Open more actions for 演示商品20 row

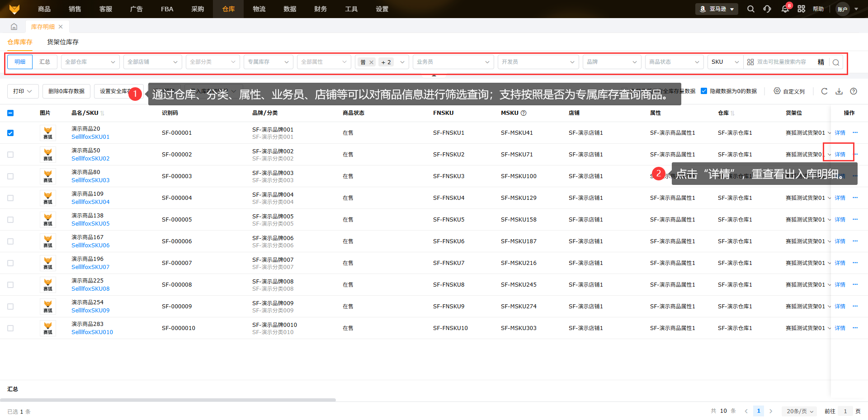(855, 132)
